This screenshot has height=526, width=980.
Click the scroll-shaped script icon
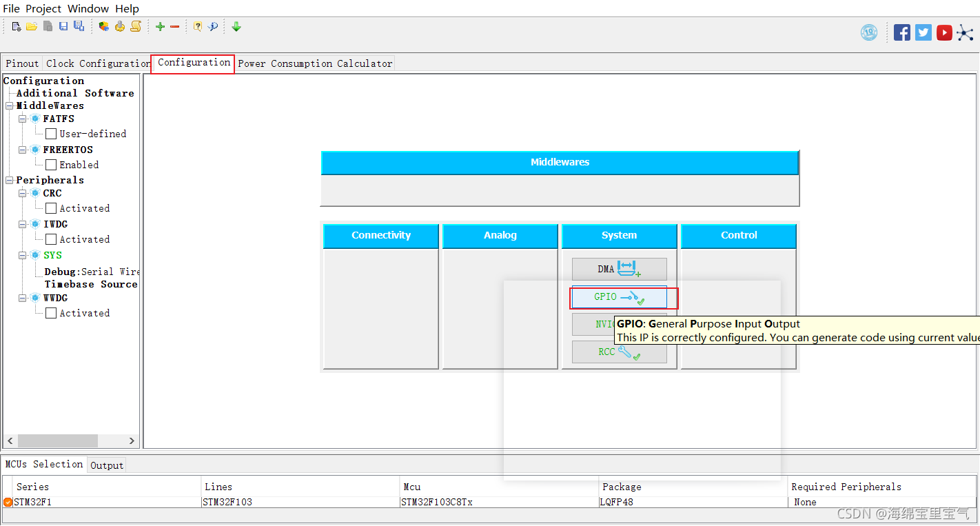point(136,26)
